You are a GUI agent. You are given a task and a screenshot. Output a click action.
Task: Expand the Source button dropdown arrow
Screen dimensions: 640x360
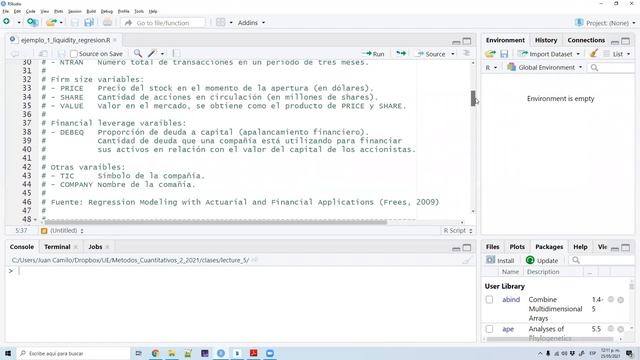453,54
